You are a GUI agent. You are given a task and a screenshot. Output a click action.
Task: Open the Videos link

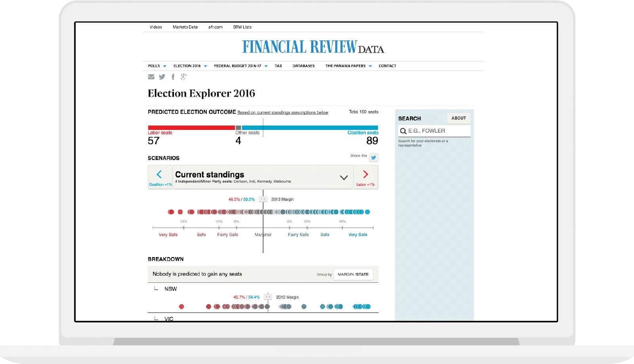156,27
